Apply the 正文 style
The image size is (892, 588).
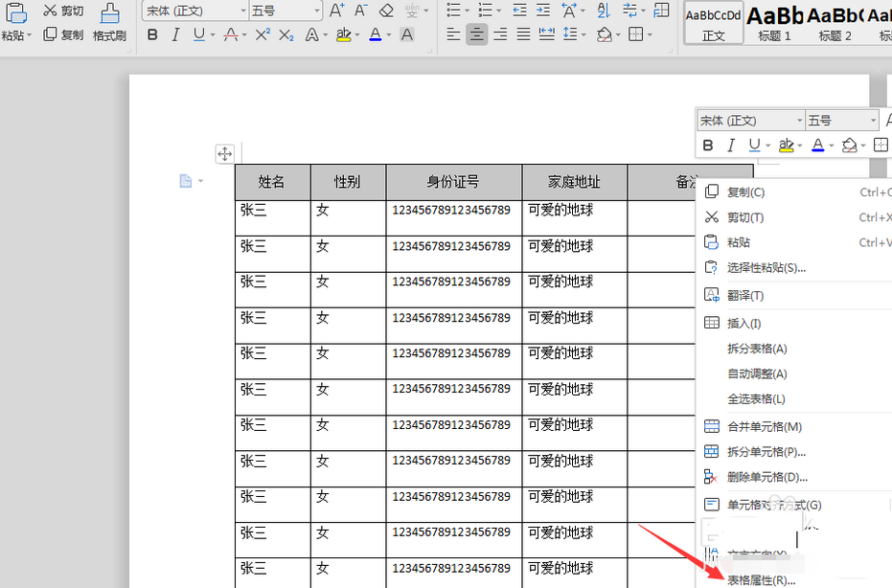coord(714,23)
